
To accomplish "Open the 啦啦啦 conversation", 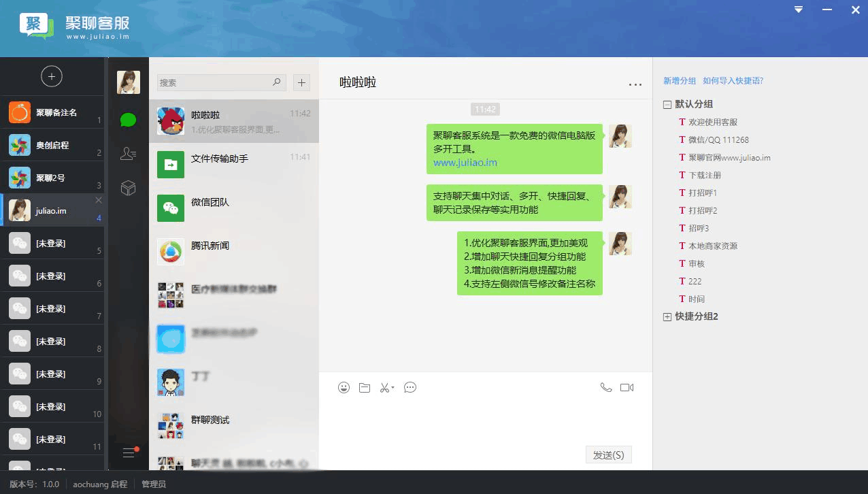I will [234, 121].
